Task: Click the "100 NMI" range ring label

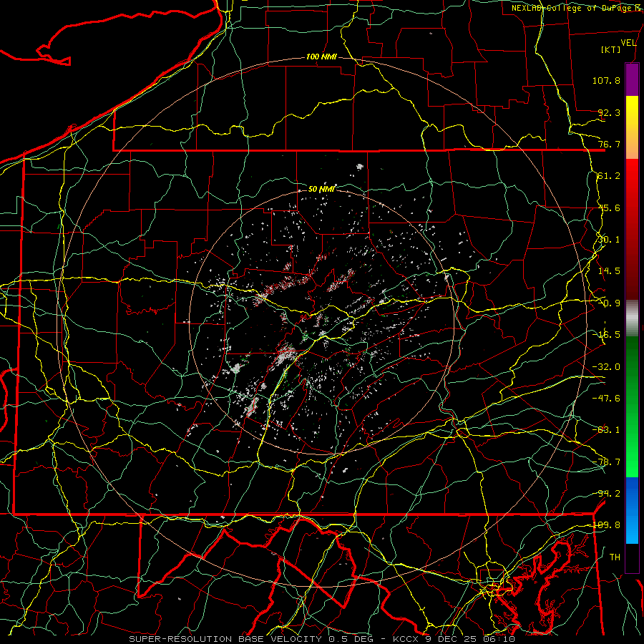Action: [x=321, y=57]
